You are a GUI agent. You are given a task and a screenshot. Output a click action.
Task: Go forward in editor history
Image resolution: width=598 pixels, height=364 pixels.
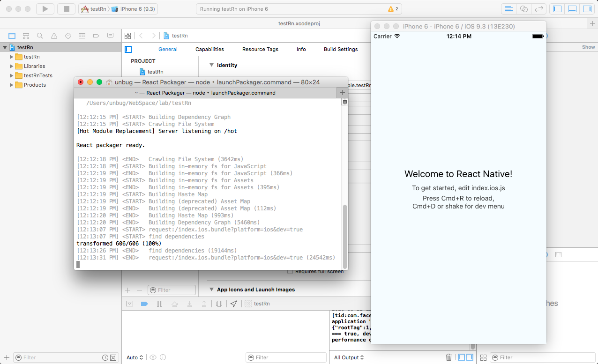(x=154, y=36)
